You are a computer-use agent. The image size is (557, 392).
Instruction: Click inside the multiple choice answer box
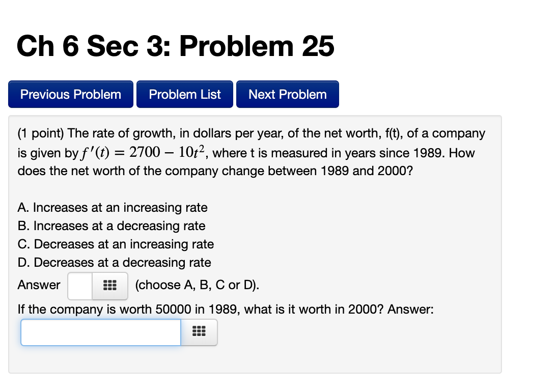79,286
